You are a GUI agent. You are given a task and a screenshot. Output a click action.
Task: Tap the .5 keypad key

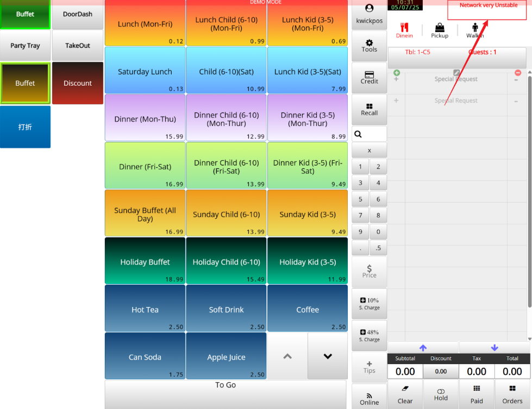(x=378, y=248)
